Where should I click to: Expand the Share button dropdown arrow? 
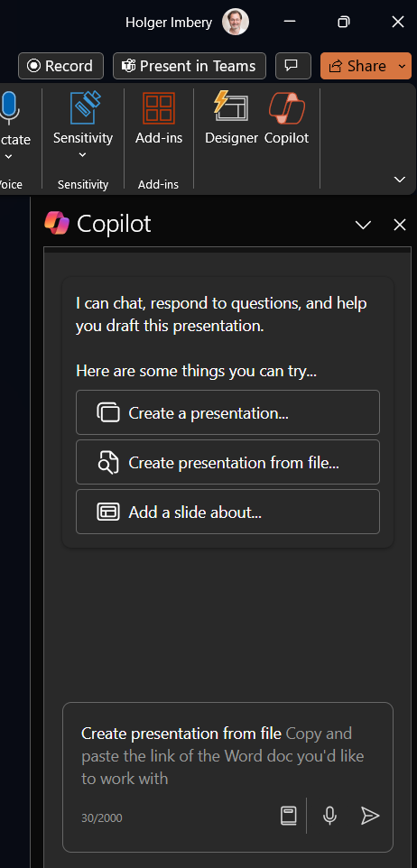403,66
